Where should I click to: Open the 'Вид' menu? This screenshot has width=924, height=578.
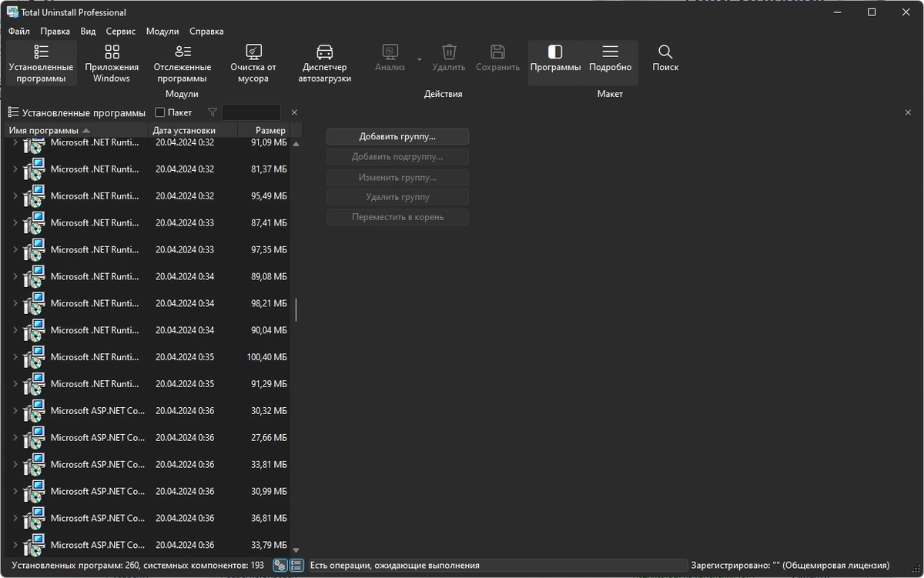point(89,32)
